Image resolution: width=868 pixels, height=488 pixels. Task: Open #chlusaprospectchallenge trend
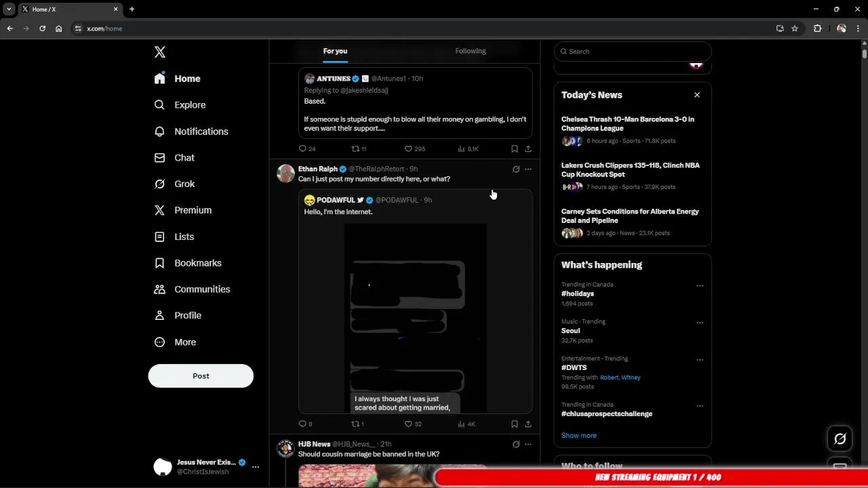pyautogui.click(x=607, y=414)
